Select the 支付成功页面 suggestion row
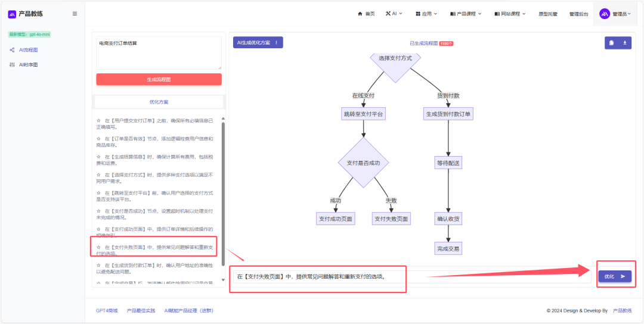Viewport: 644px width, 324px height. tap(155, 232)
